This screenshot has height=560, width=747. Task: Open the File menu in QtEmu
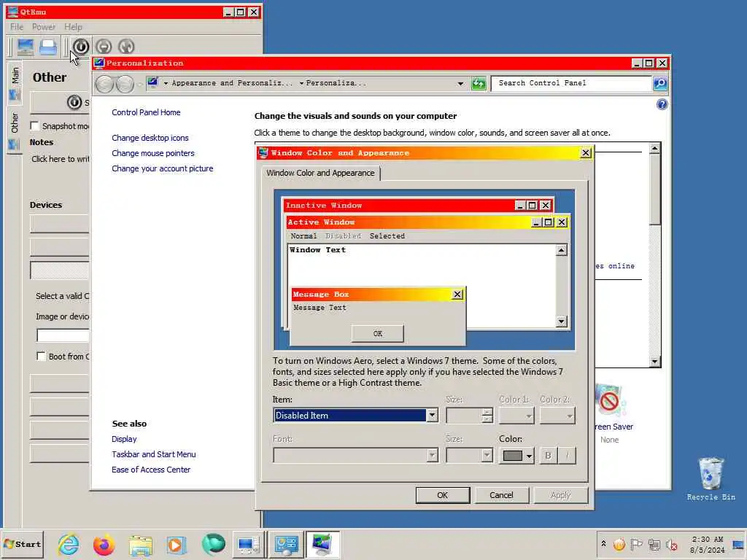(17, 27)
